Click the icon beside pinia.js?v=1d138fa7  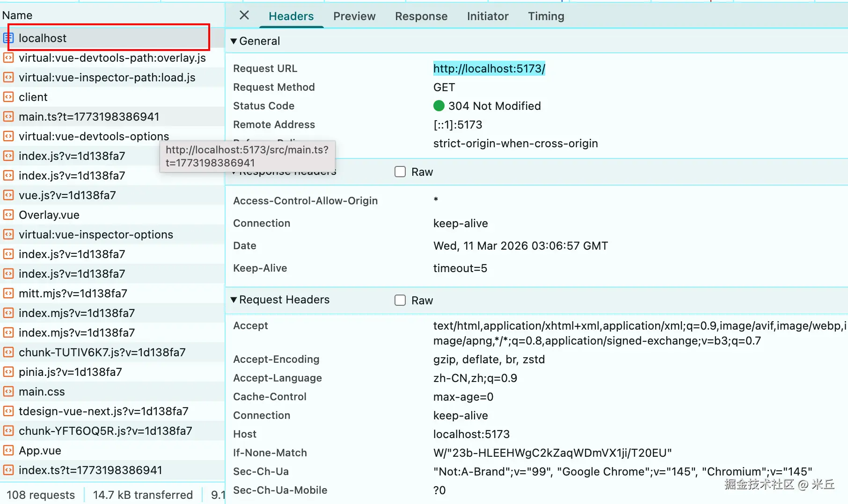click(x=8, y=372)
